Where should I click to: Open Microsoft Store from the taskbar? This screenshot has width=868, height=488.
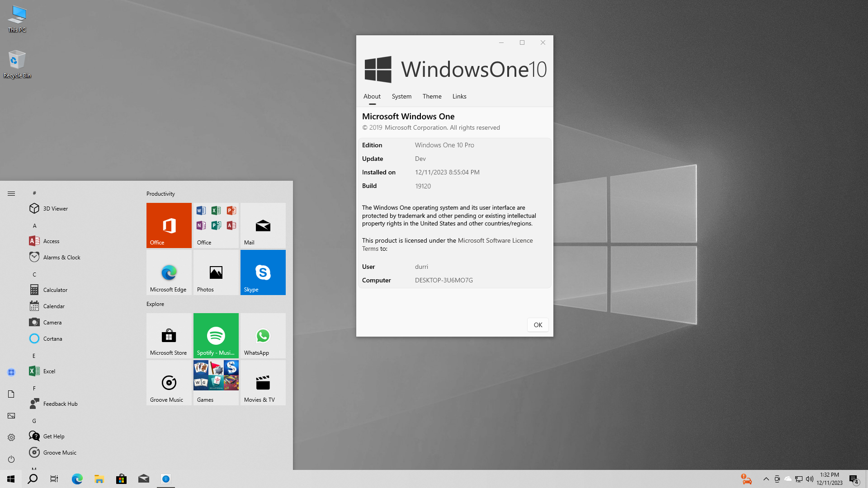[121, 479]
